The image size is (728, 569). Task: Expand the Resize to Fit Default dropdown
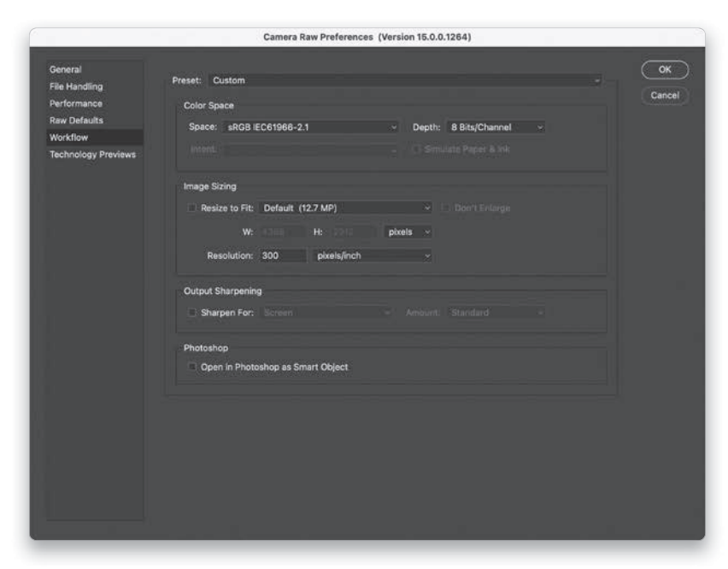click(x=344, y=208)
